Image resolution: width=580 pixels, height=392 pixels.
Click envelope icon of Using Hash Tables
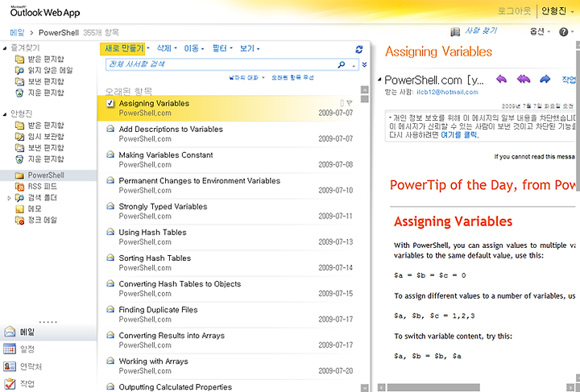110,232
